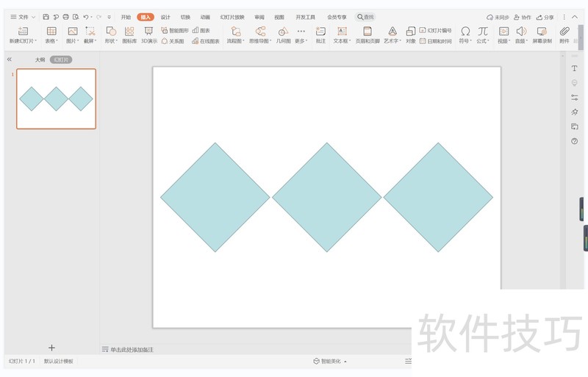Switch to the 设计 ribbon tab
Viewport: 588px width, 377px height.
click(x=165, y=17)
